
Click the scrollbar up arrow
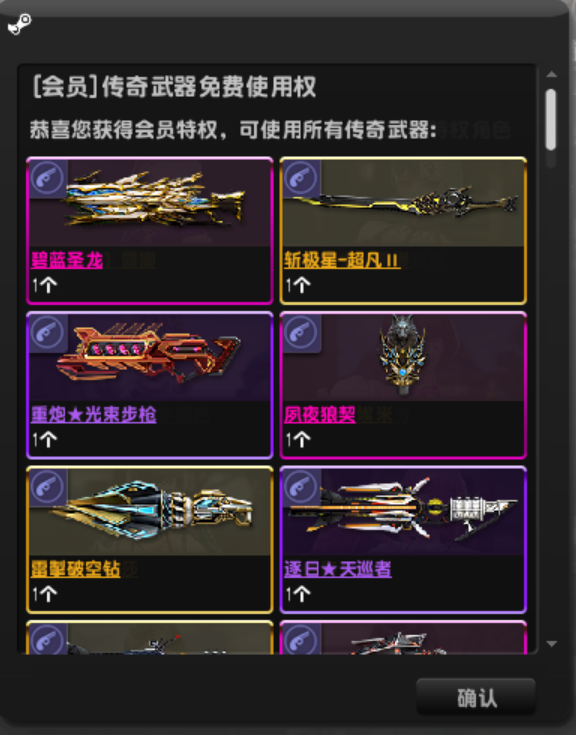[x=552, y=74]
